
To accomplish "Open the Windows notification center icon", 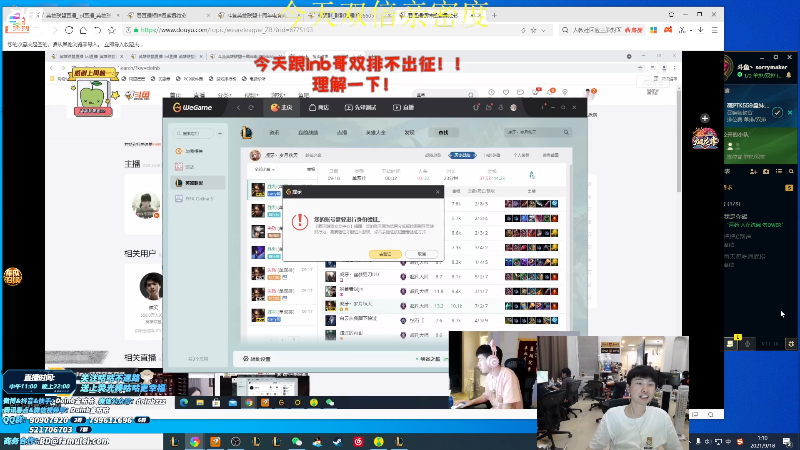I will [787, 442].
